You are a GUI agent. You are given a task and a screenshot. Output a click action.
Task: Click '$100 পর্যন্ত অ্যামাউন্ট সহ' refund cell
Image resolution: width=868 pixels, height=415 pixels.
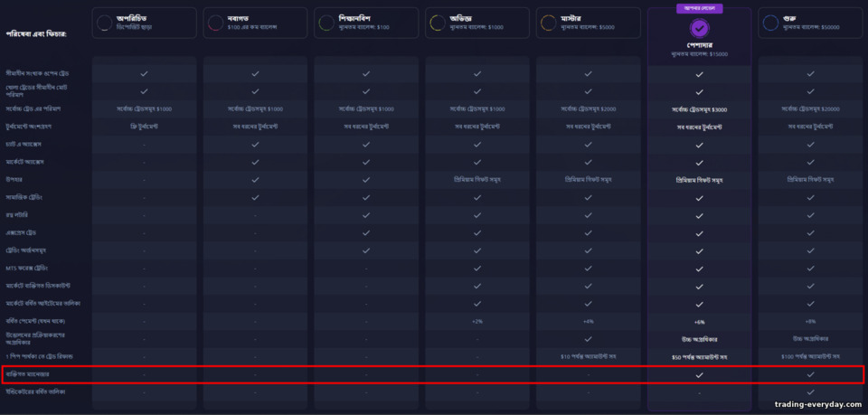pos(810,357)
